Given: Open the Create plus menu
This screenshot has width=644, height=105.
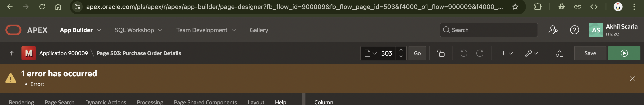Looking at the screenshot, I should (507, 53).
